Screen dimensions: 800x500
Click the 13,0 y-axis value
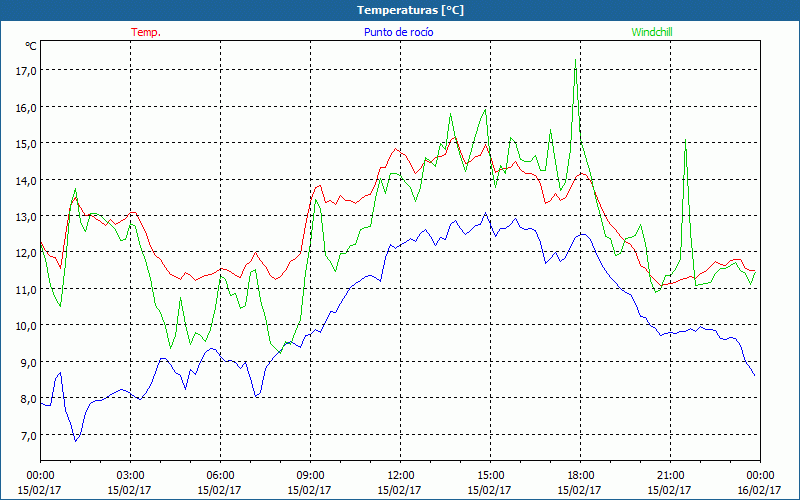(26, 217)
